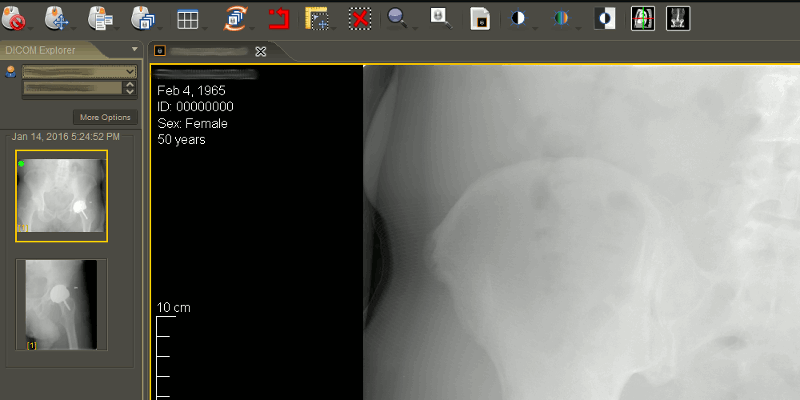This screenshot has height=400, width=800.
Task: Click the red X delete selection icon
Action: click(360, 18)
